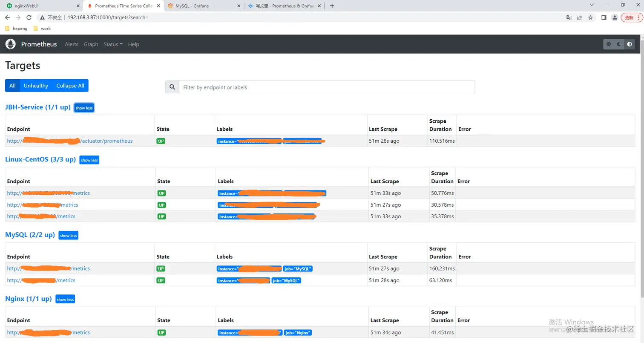Open the Linux-CentOS (3/3 up) heading link
Screen dimensions: 644x343
click(x=40, y=160)
